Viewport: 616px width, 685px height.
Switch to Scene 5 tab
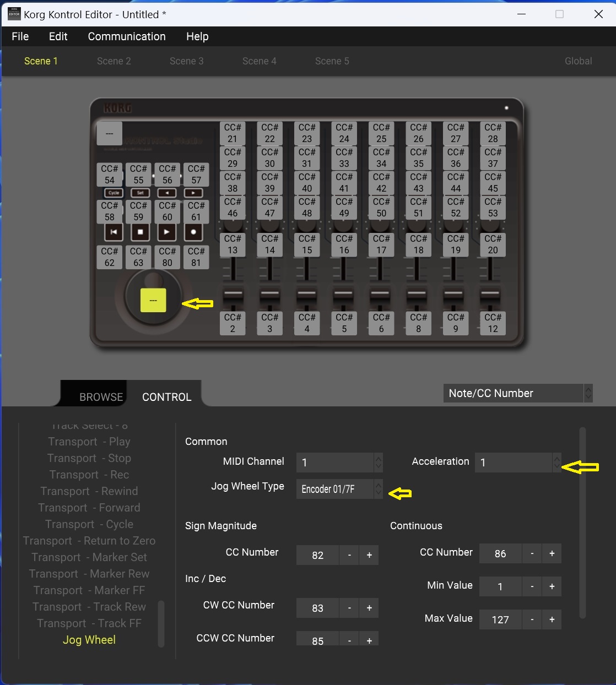(x=332, y=61)
